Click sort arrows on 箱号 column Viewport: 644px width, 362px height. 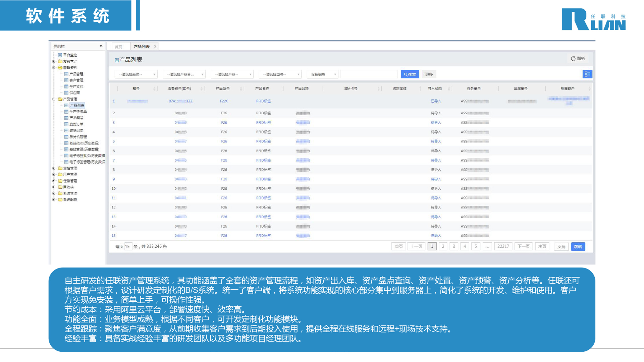pyautogui.click(x=154, y=89)
